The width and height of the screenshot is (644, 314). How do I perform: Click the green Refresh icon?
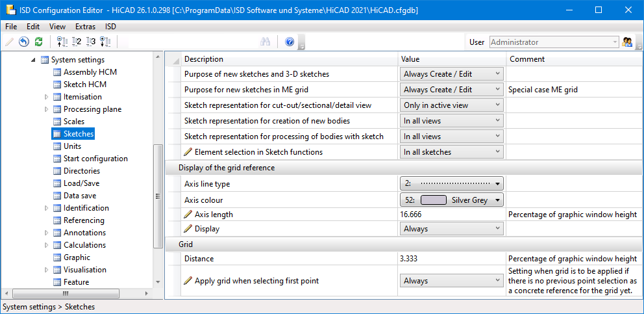39,42
